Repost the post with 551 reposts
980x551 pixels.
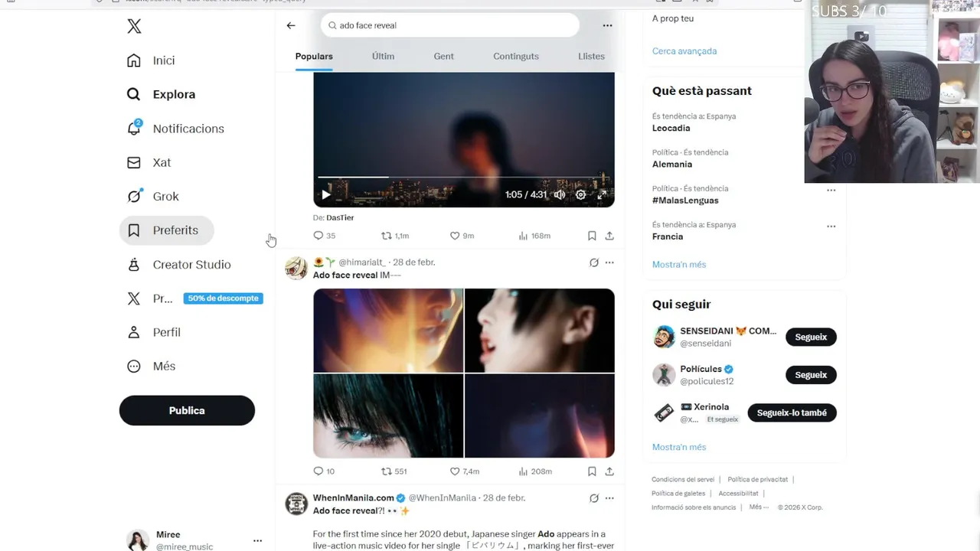click(x=394, y=471)
